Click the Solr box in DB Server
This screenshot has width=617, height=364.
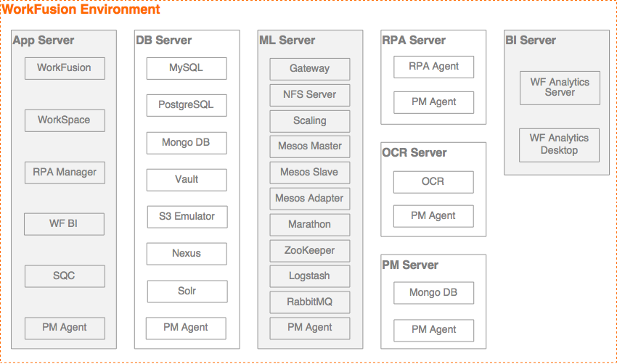187,291
